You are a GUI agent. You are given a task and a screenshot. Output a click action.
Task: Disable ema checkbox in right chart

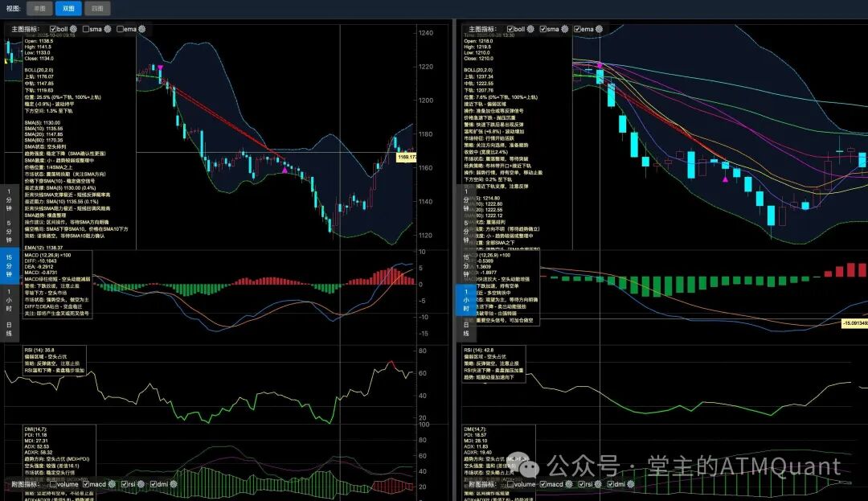point(577,29)
